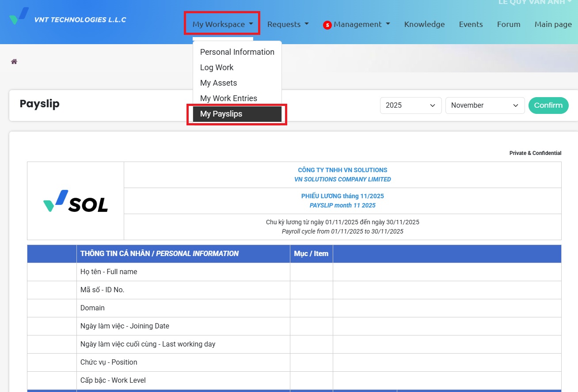The width and height of the screenshot is (578, 392).
Task: Choose Log Work in the dropdown
Action: (x=217, y=68)
